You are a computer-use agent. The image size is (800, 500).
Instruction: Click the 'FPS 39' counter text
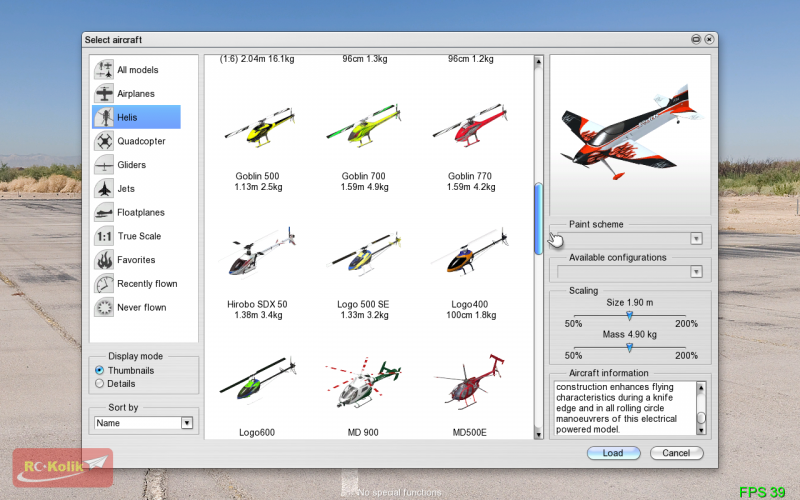tap(762, 492)
